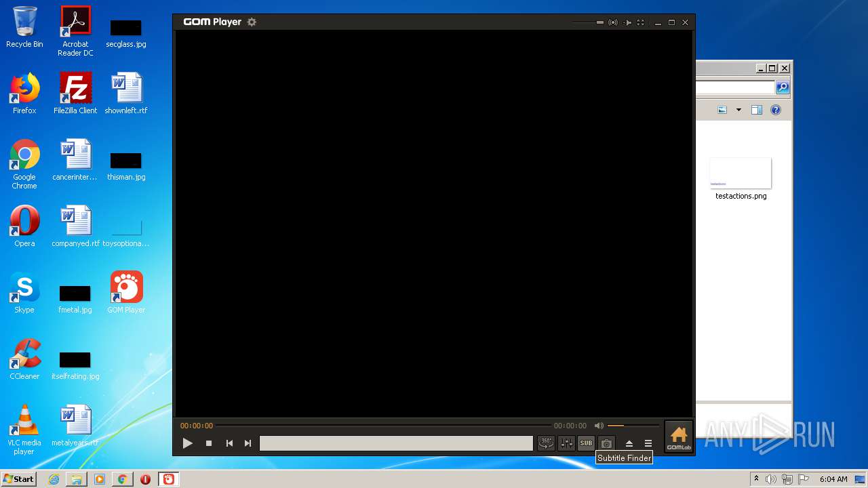The image size is (868, 488).
Task: Select itselfrating.jpg desktop file
Action: coord(75,366)
